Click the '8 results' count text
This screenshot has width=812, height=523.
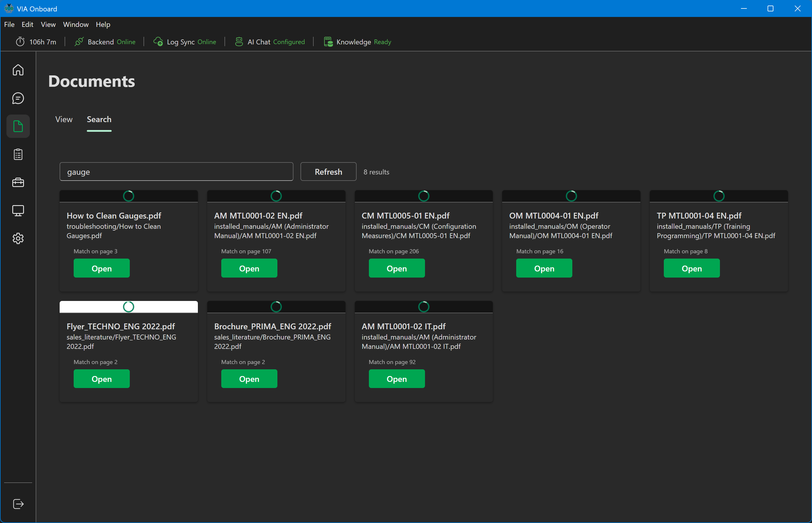coord(376,172)
